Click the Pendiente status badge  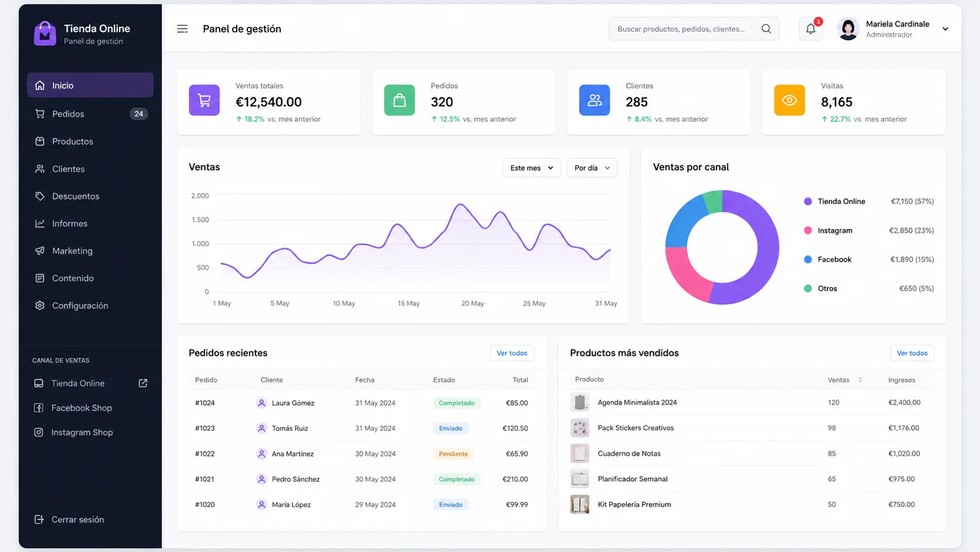pyautogui.click(x=453, y=453)
